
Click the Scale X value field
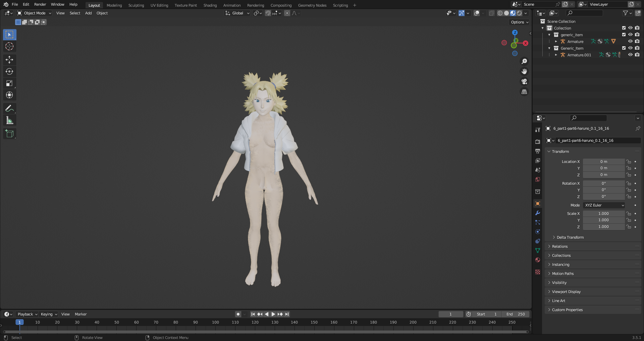[x=603, y=214]
